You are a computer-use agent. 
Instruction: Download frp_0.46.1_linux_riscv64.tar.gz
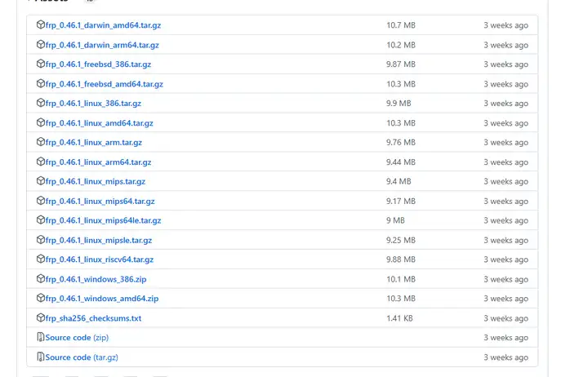[x=100, y=259]
